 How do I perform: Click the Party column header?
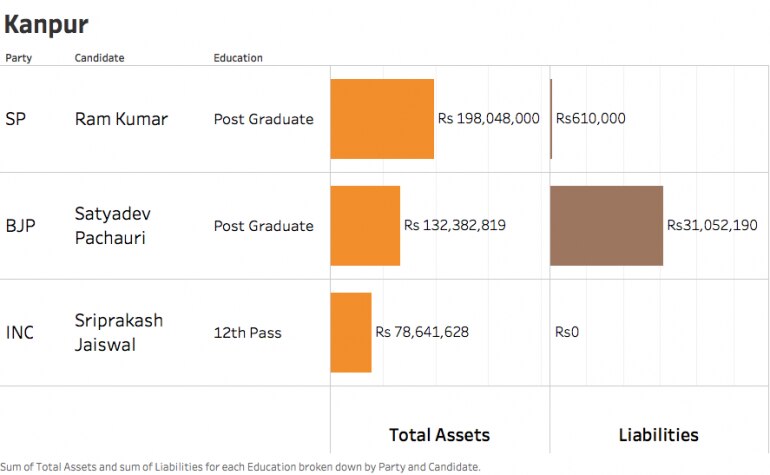(x=19, y=58)
